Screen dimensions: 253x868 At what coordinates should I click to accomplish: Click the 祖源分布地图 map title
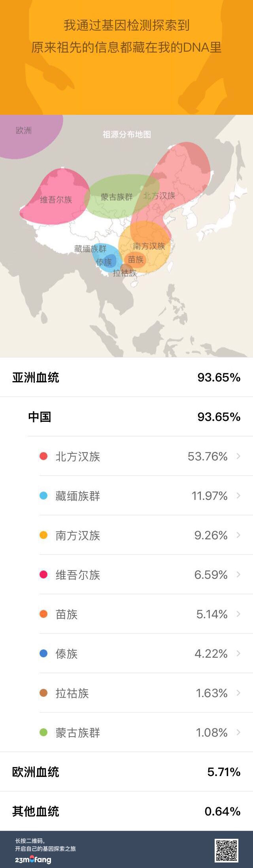127,135
